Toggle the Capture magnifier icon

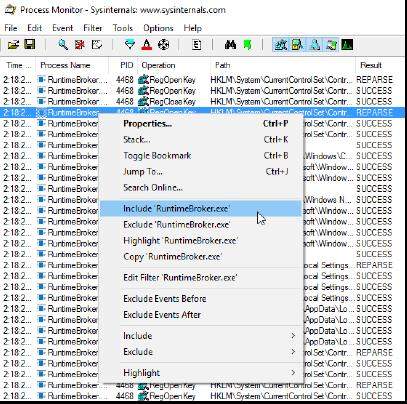coord(63,44)
